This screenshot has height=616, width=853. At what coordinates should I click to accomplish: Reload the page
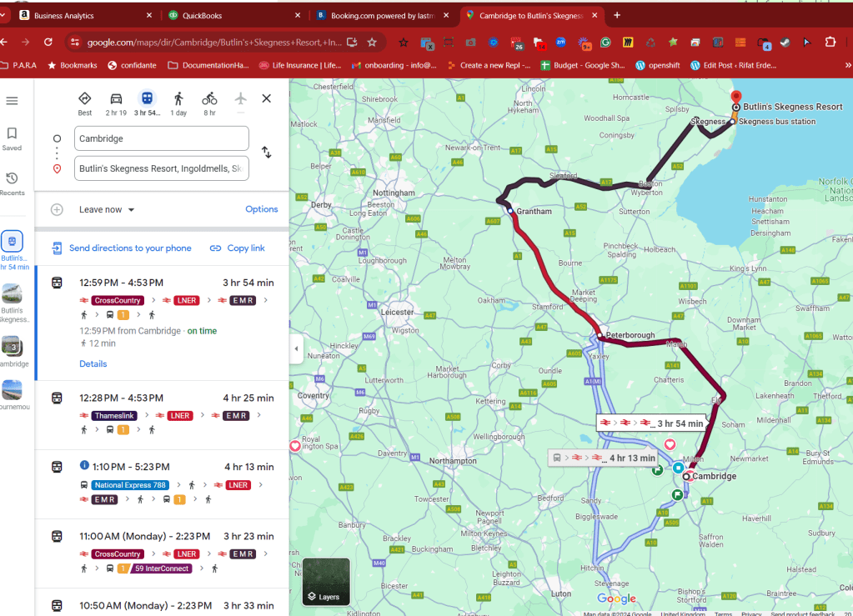coord(48,42)
